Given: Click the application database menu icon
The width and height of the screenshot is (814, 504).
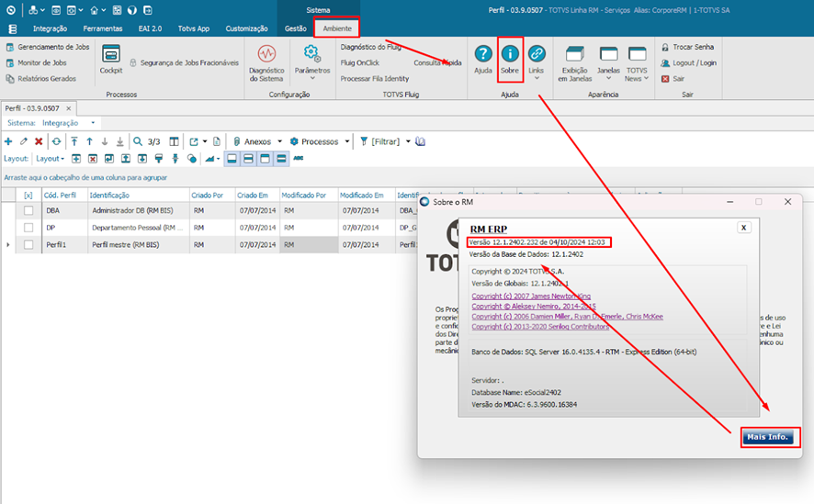Looking at the screenshot, I should pyautogui.click(x=13, y=29).
